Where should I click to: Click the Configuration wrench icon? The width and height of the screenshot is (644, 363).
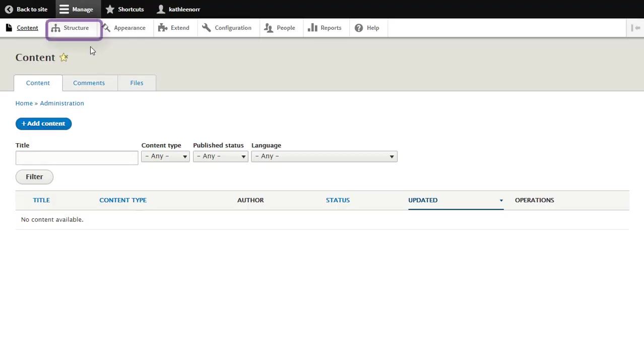[x=207, y=28]
